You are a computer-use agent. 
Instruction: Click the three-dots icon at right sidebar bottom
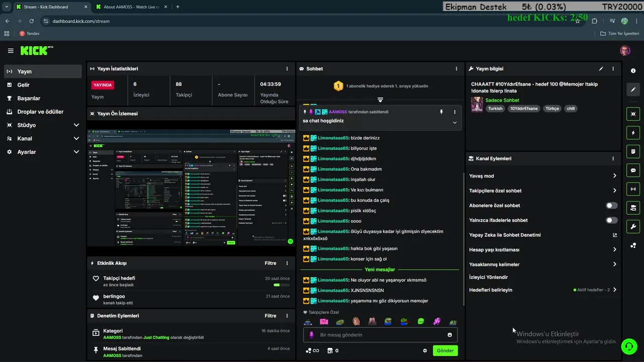point(633,245)
